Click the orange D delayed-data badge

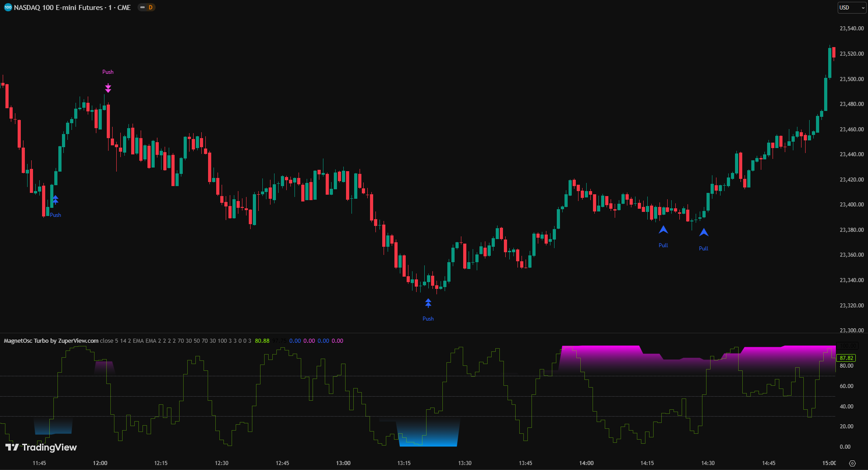pyautogui.click(x=151, y=8)
